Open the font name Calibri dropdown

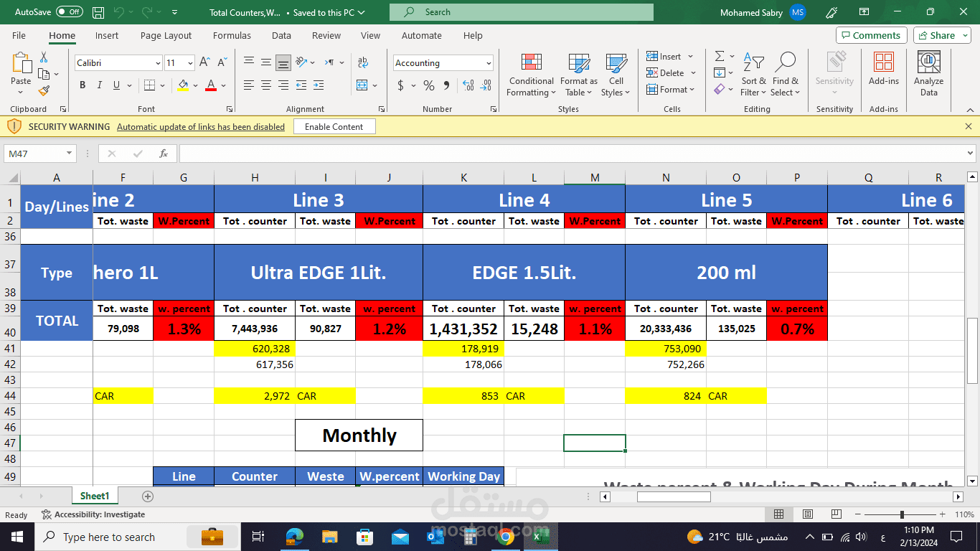pos(159,63)
